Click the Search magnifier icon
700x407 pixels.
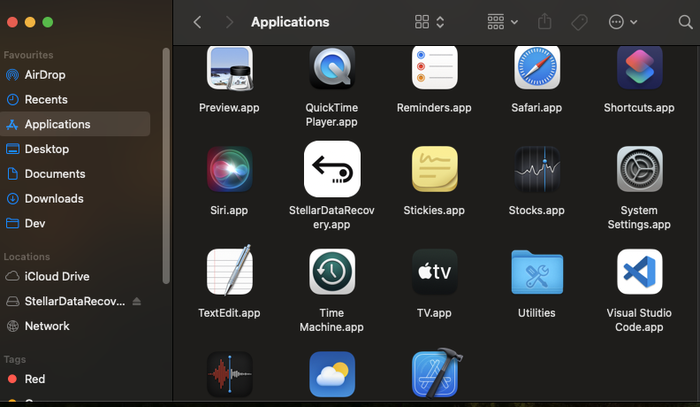[x=685, y=22]
